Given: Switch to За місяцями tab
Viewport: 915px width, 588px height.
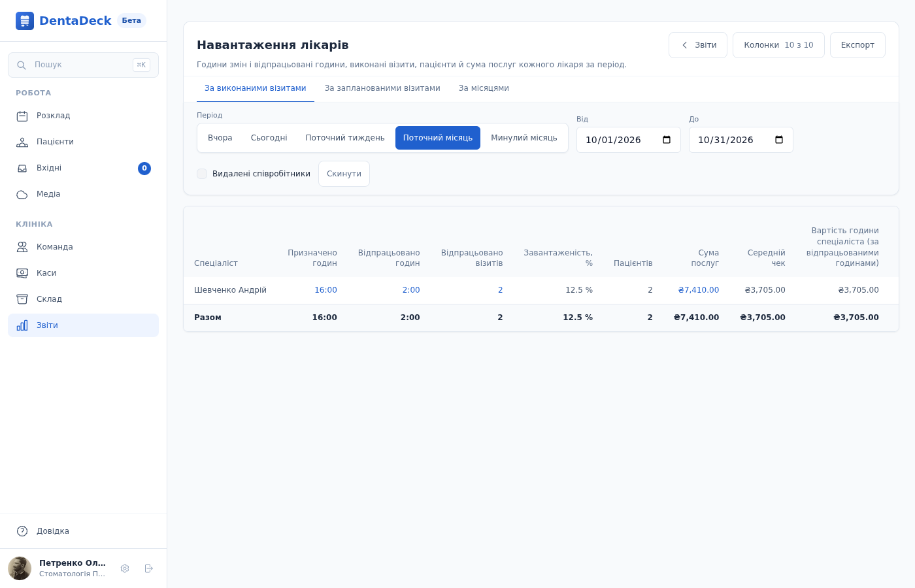Looking at the screenshot, I should pos(484,88).
